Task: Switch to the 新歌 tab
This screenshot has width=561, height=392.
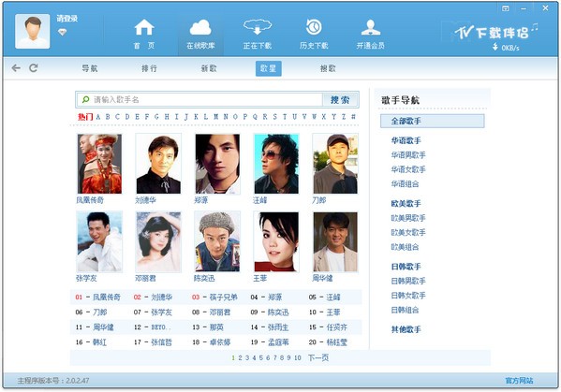Action: 209,68
